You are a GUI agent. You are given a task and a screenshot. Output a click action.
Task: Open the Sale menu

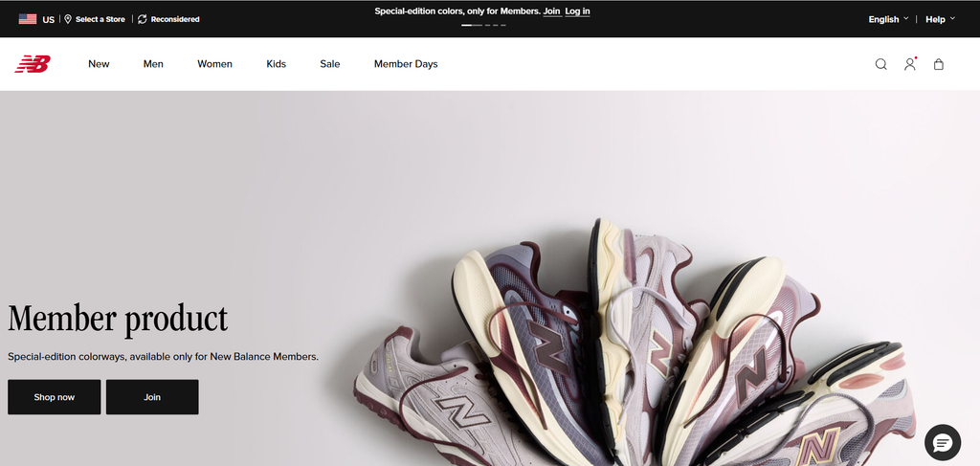pos(330,64)
